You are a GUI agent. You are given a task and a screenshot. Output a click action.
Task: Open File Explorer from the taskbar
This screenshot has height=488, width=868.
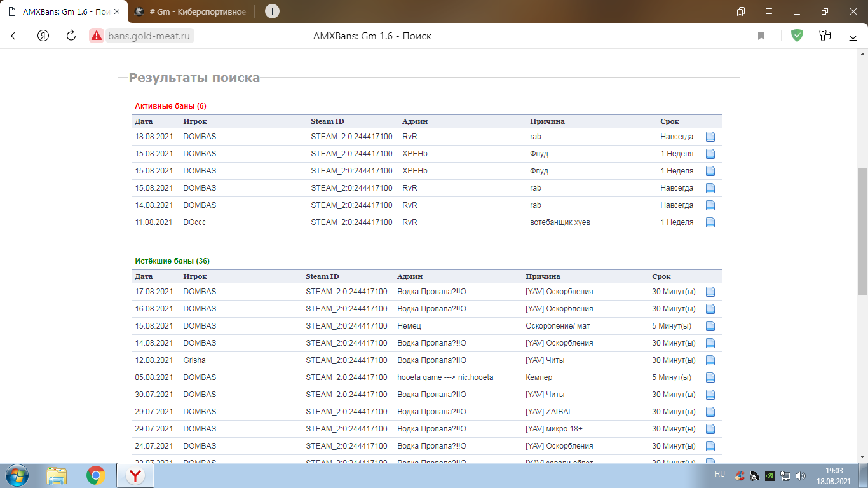pyautogui.click(x=57, y=475)
